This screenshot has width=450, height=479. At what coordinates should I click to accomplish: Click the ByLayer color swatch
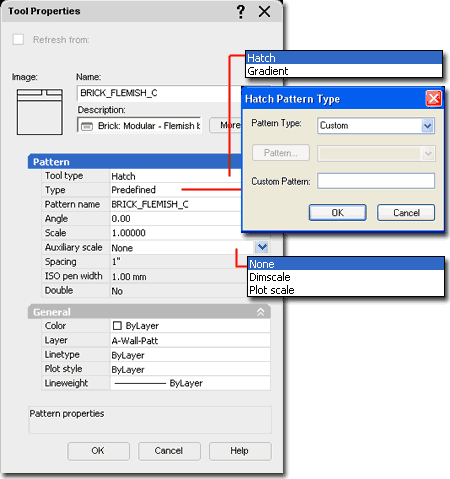click(117, 326)
